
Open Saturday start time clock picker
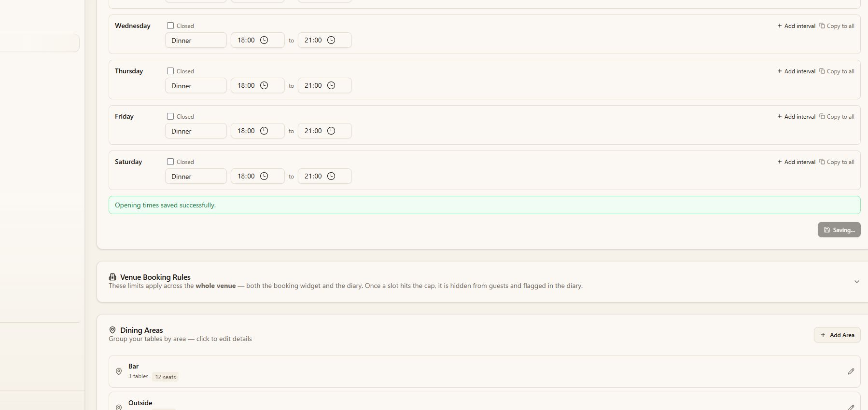click(x=264, y=176)
